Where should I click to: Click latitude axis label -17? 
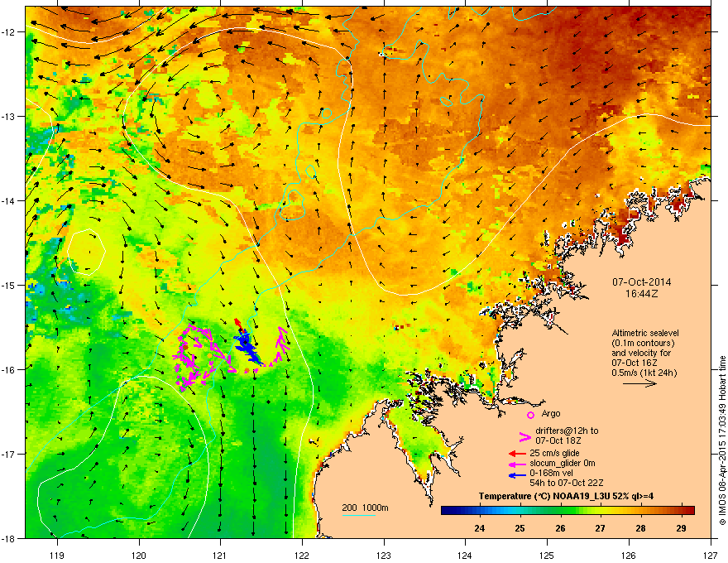(x=9, y=454)
